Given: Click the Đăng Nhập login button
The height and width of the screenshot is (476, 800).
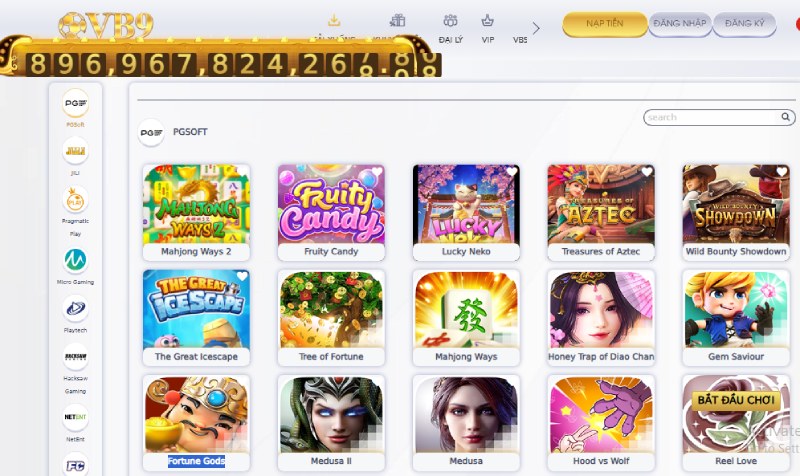Looking at the screenshot, I should point(680,23).
